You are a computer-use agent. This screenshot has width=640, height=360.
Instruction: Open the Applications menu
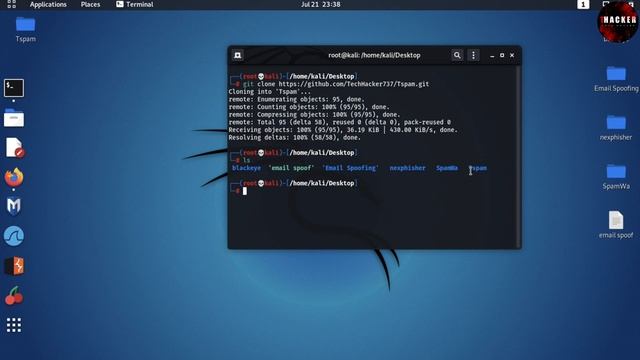48,4
